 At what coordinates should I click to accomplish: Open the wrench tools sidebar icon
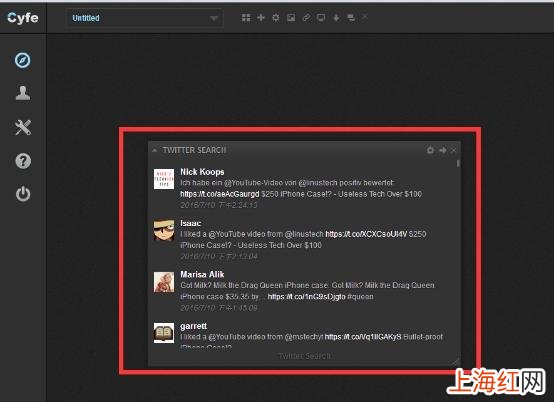[23, 127]
